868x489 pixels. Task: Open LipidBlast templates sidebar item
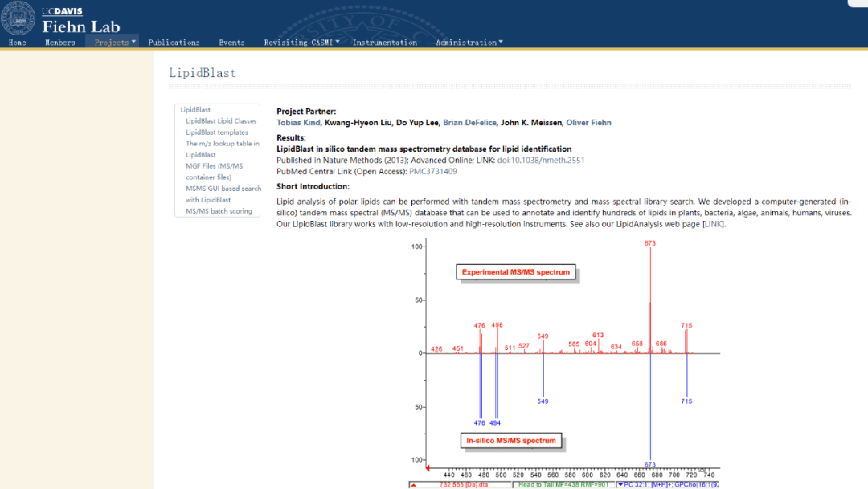(x=216, y=132)
